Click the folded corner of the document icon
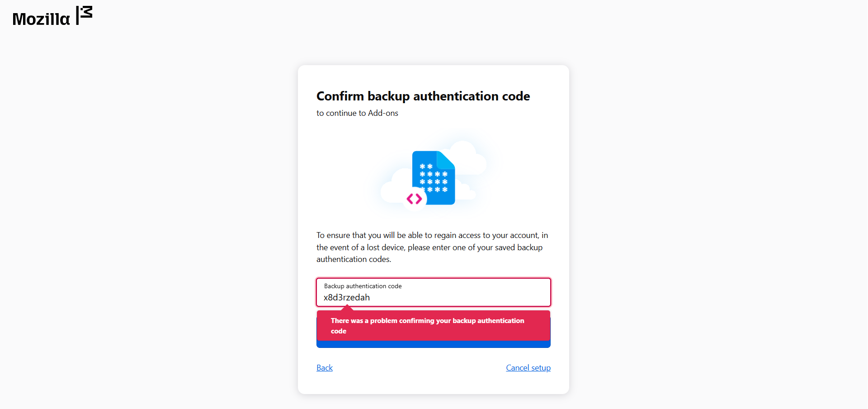This screenshot has height=409, width=868. (x=446, y=160)
